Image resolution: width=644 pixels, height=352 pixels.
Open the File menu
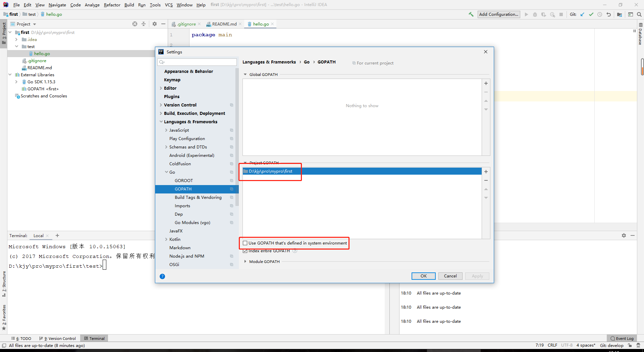(16, 5)
